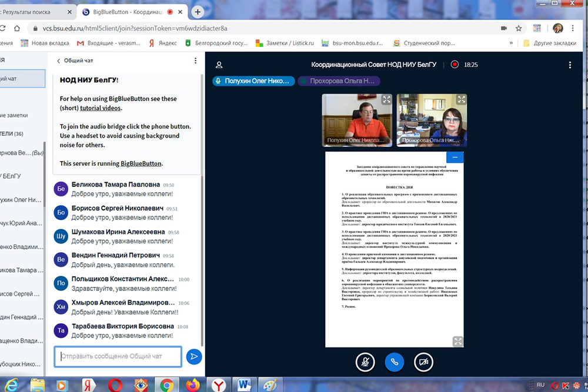Make the presentation fullscreen

457,341
